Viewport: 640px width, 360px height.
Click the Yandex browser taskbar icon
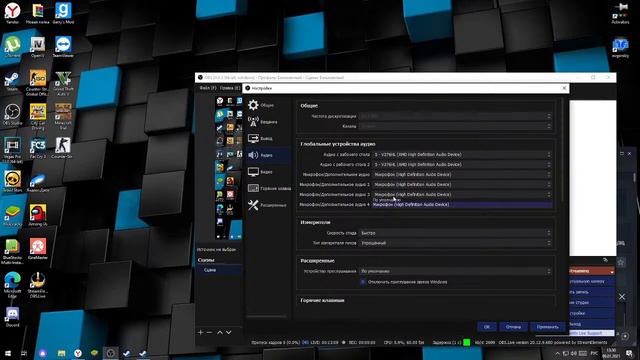[x=78, y=353]
